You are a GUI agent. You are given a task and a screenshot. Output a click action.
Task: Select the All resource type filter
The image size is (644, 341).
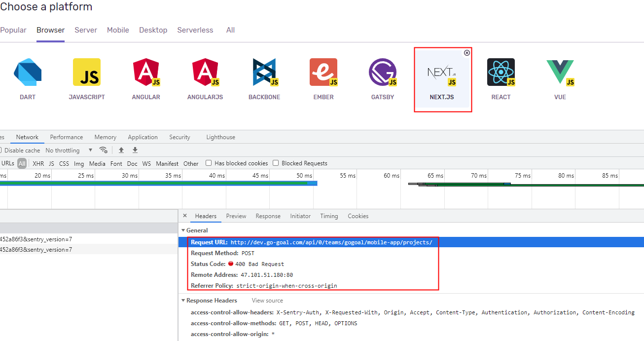pos(22,163)
